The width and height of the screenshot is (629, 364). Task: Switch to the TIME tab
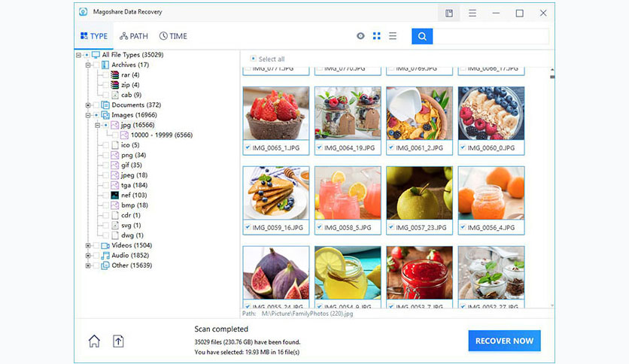point(173,36)
